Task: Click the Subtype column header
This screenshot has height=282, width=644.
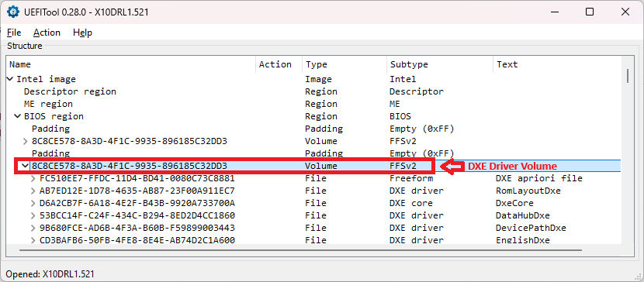Action: (x=440, y=64)
